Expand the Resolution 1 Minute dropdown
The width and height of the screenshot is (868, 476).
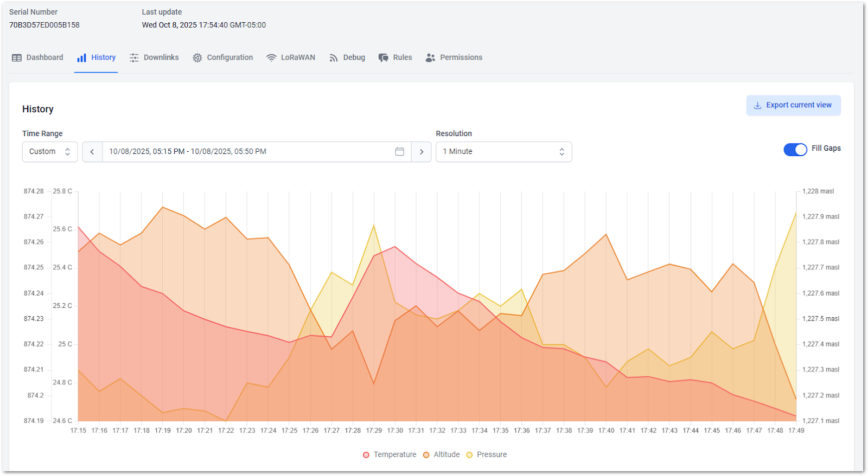click(x=503, y=152)
